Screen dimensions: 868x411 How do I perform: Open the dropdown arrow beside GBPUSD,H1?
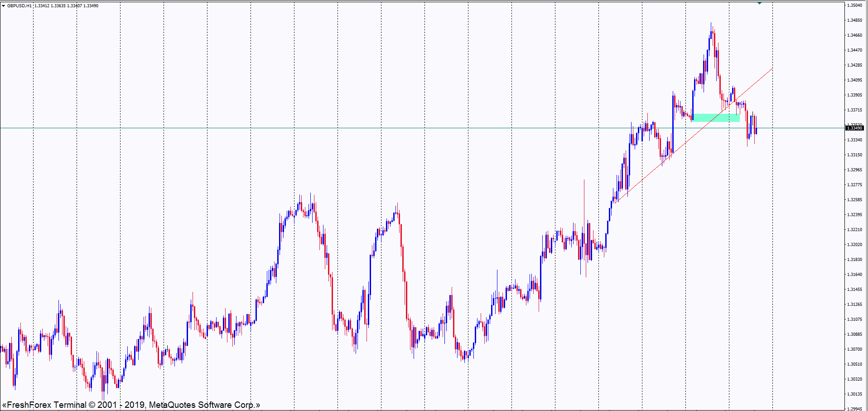tap(4, 6)
